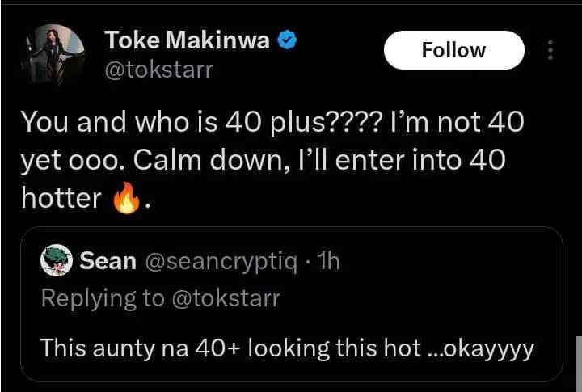This screenshot has width=582, height=392.
Task: Click the blue verified badge
Action: pyautogui.click(x=287, y=40)
